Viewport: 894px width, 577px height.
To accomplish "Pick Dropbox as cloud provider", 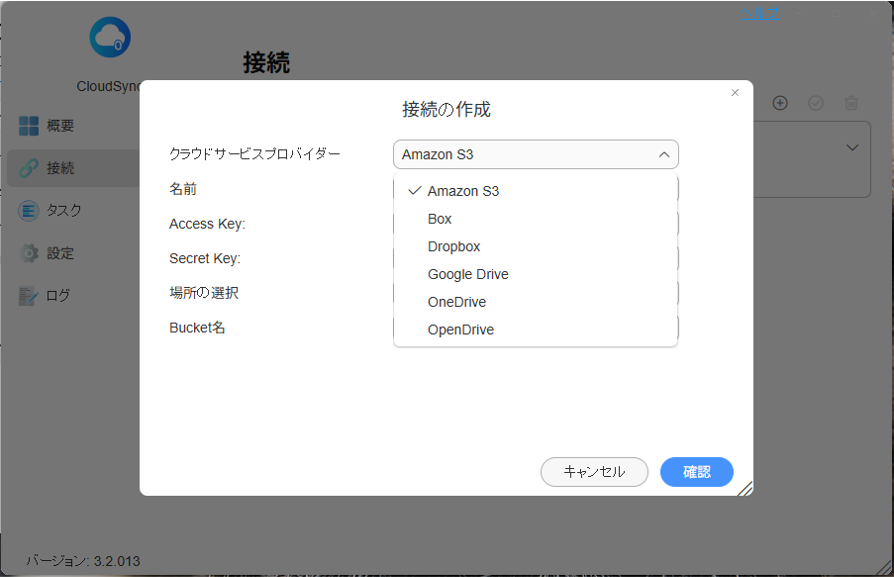I will 536,246.
